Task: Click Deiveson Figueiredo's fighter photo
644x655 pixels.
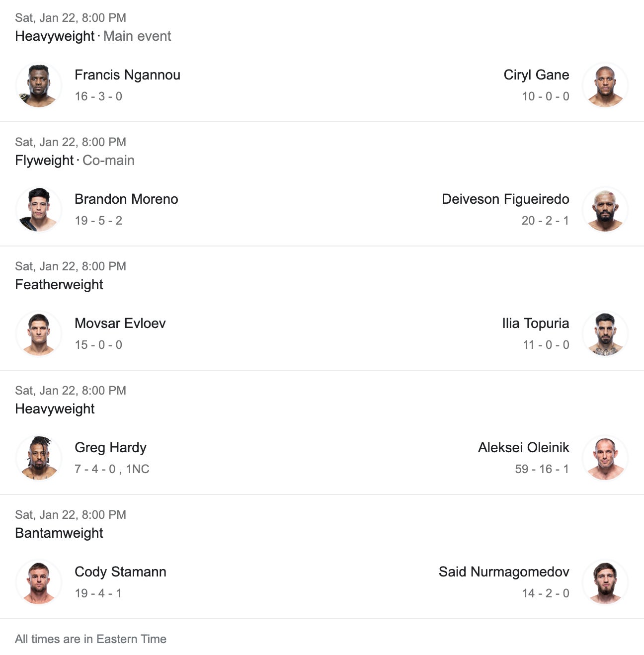Action: [605, 210]
